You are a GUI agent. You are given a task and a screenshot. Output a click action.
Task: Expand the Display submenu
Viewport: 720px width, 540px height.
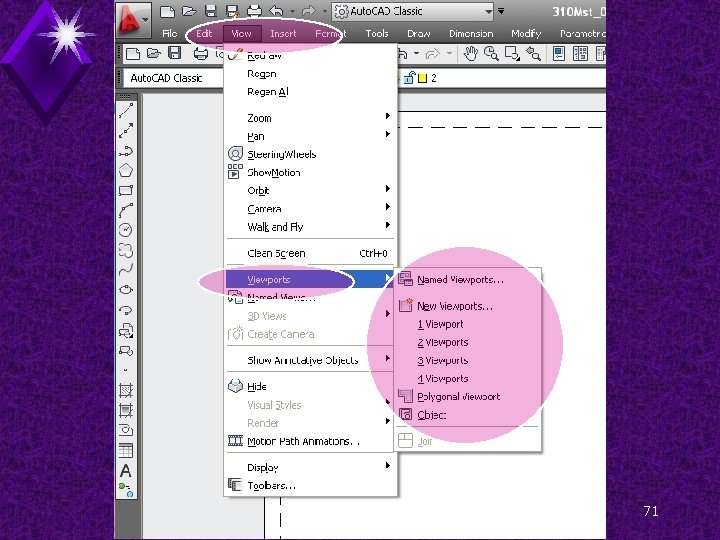point(310,467)
